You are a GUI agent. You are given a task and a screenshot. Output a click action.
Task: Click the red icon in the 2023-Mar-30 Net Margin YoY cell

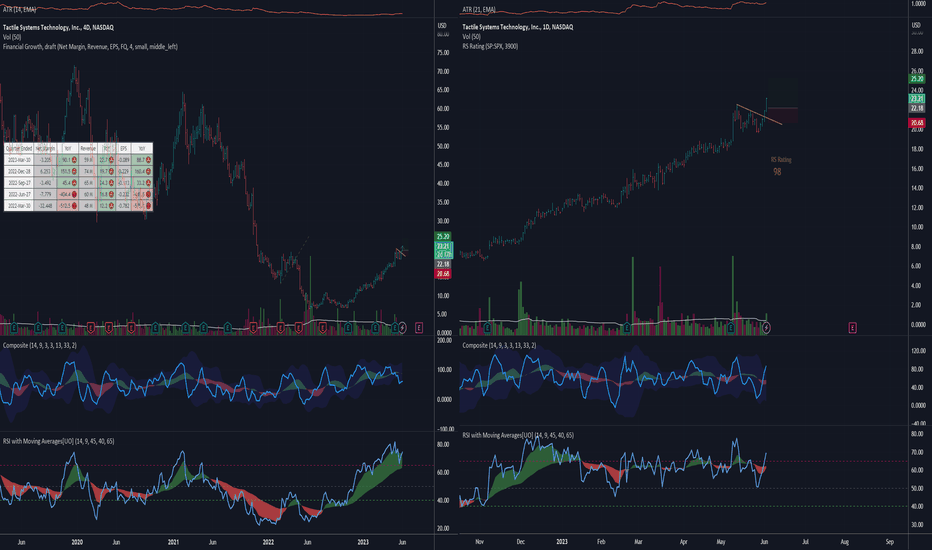point(74,160)
